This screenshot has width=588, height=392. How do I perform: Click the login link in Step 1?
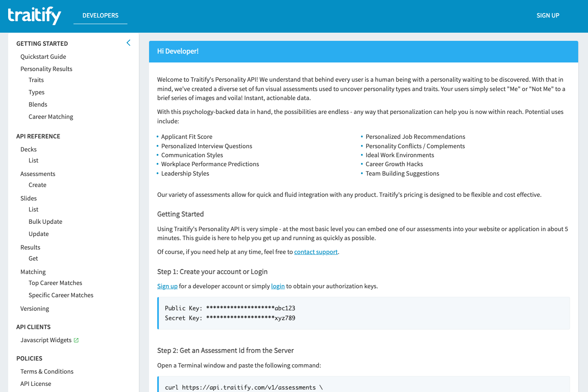(278, 286)
